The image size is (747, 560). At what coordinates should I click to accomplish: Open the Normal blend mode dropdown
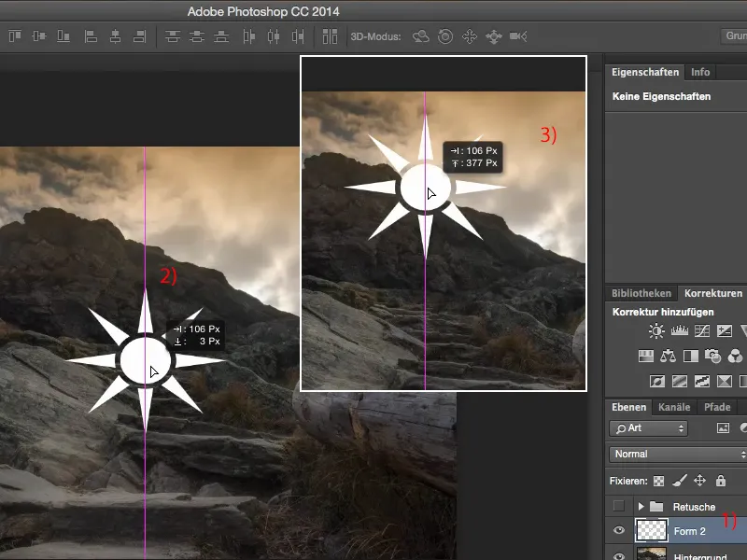pyautogui.click(x=677, y=455)
